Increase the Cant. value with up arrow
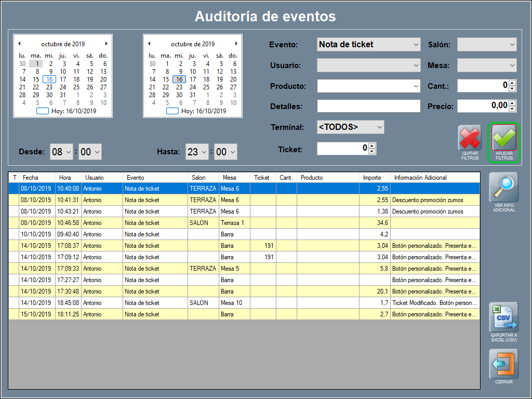Viewport: 532px width, 399px height. tap(512, 83)
